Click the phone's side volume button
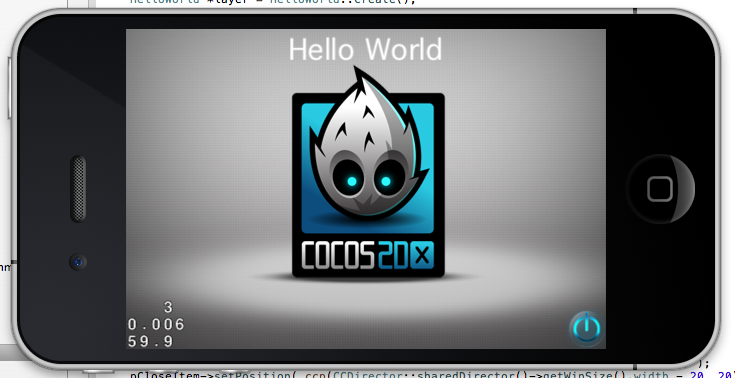Screen dimensions: 735x378 point(9,88)
